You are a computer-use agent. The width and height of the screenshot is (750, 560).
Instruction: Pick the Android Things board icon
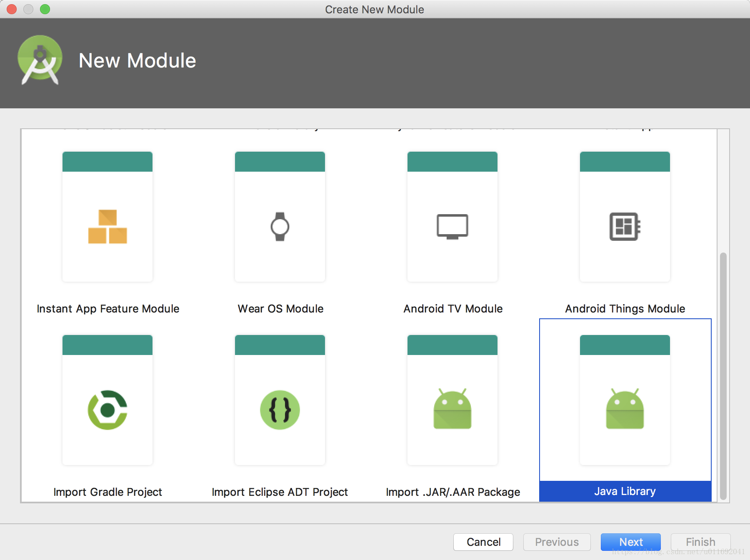[625, 227]
